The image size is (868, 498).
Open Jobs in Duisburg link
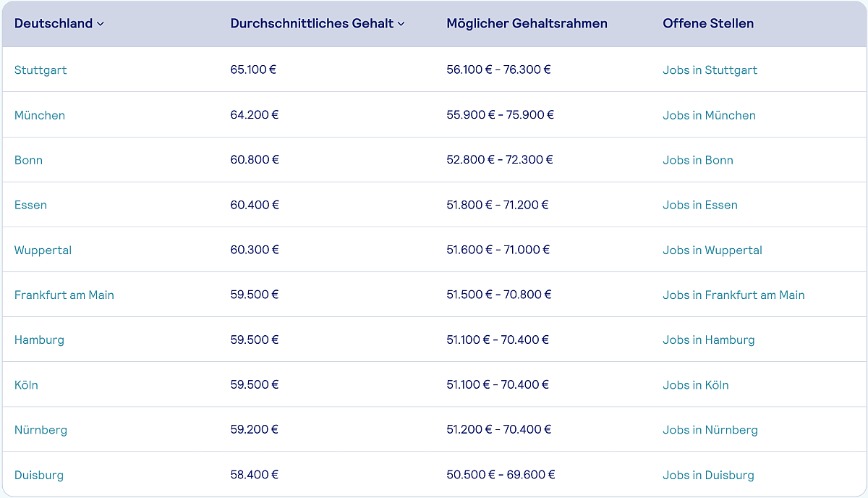pos(708,476)
